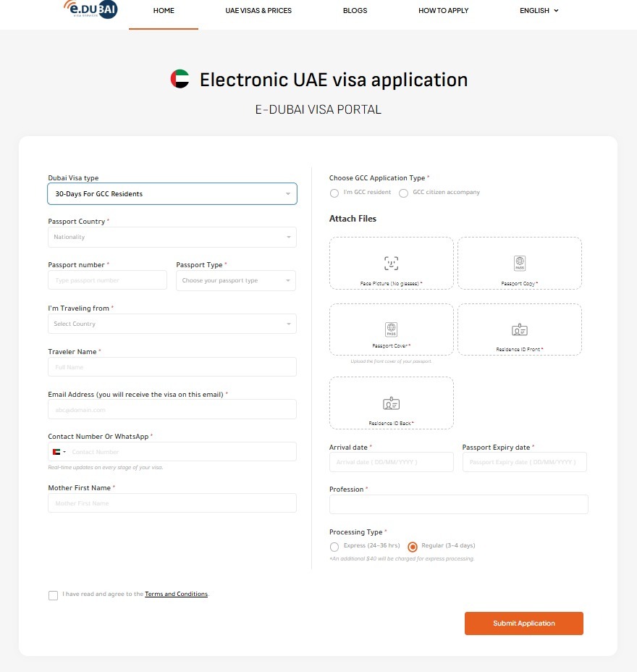Click the e.DUBAI logo in the header
This screenshot has width=637, height=672.
90,11
